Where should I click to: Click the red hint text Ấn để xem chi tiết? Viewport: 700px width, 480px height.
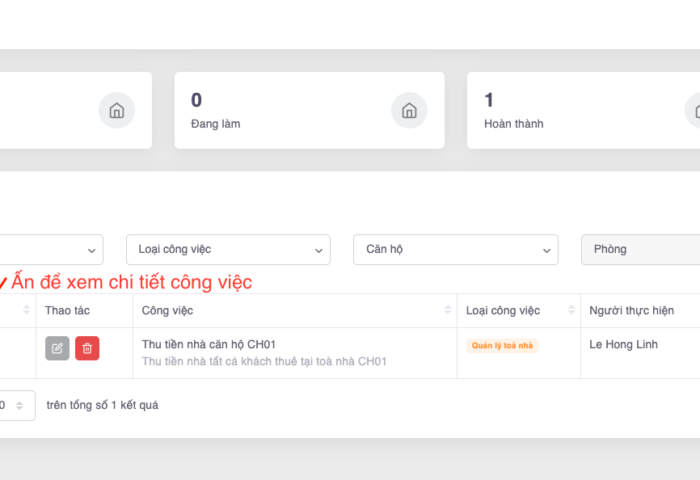pyautogui.click(x=131, y=282)
